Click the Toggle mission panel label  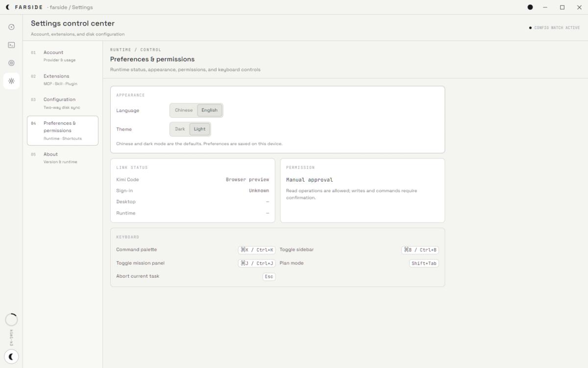[x=140, y=263]
